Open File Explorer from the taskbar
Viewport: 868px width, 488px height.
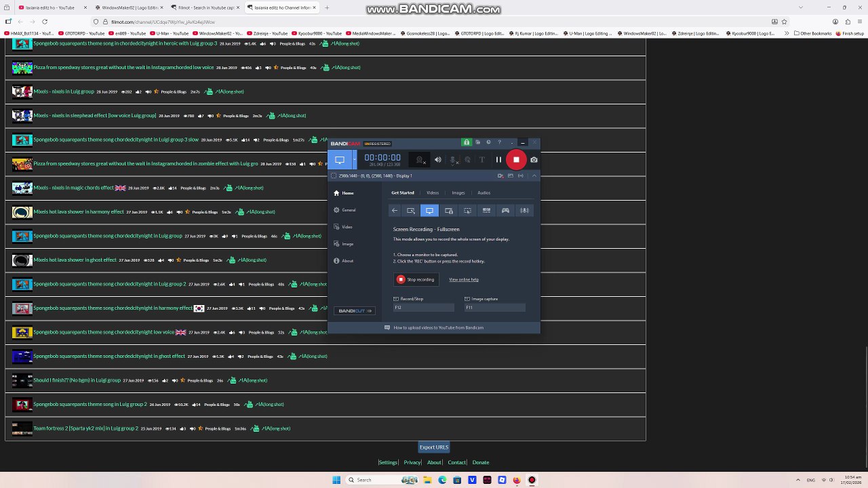click(428, 480)
